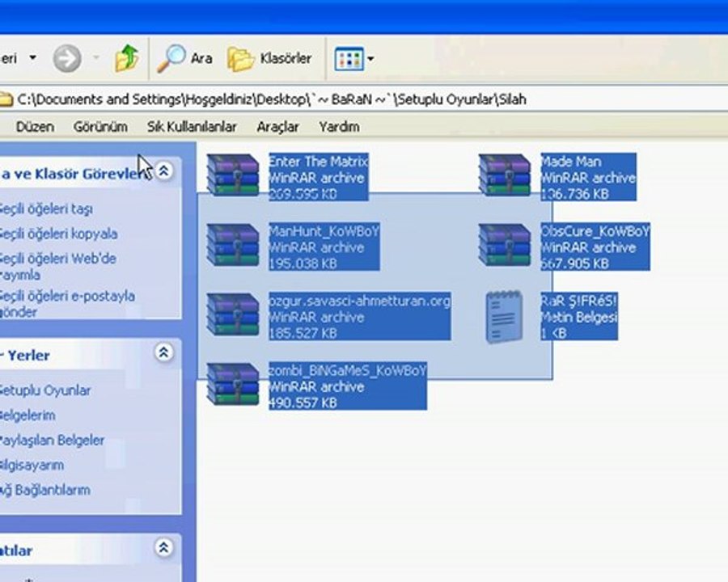Viewport: 728px width, 582px height.
Task: Click the 'zombi_BiNGaMeS_KoWBoY' file name
Action: [347, 370]
